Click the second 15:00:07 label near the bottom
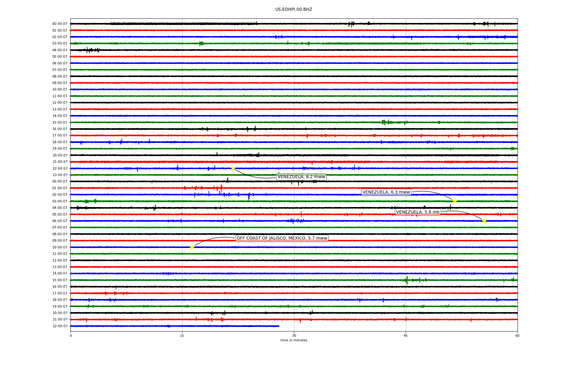 60,280
